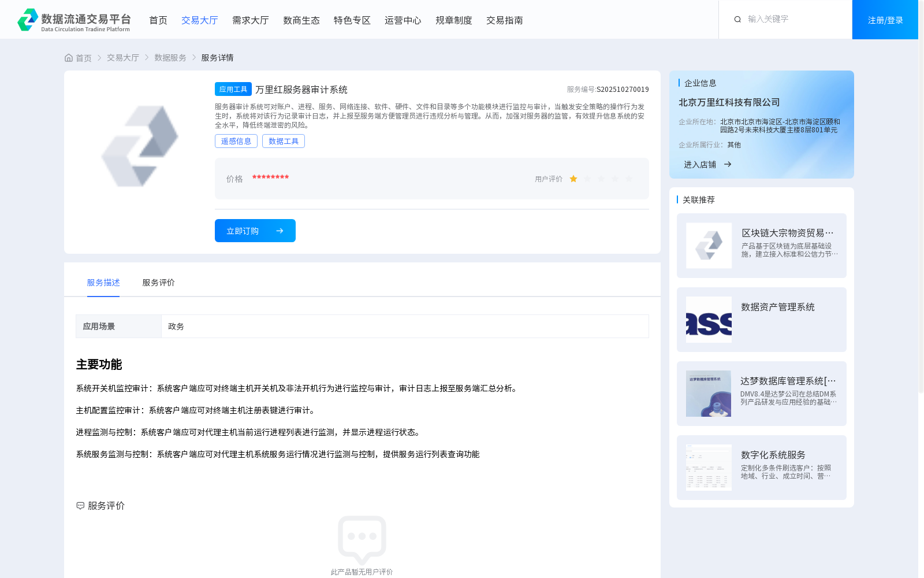Click 首页 breadcrumb link
Screen dimensions: 924x578
click(84, 58)
